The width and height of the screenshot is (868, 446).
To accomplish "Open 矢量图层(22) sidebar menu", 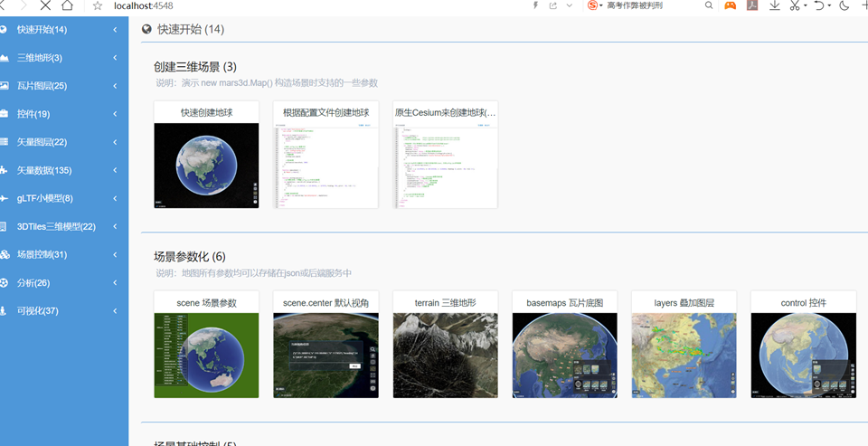I will (x=64, y=142).
